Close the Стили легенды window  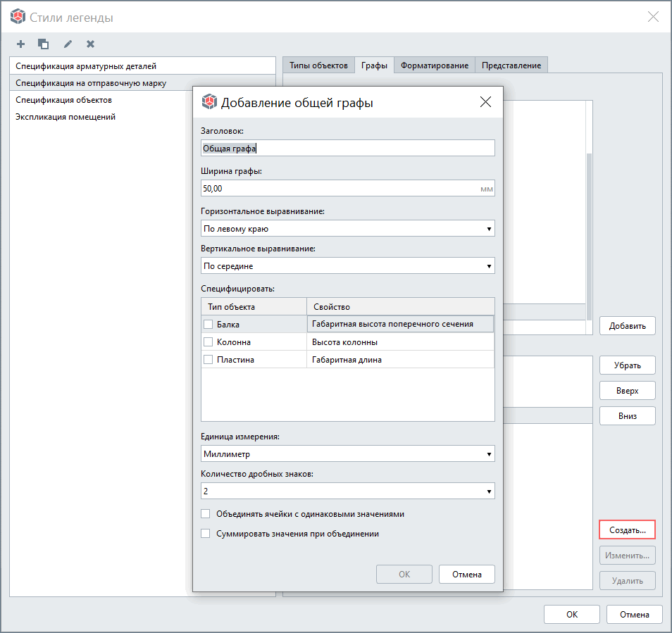click(653, 17)
